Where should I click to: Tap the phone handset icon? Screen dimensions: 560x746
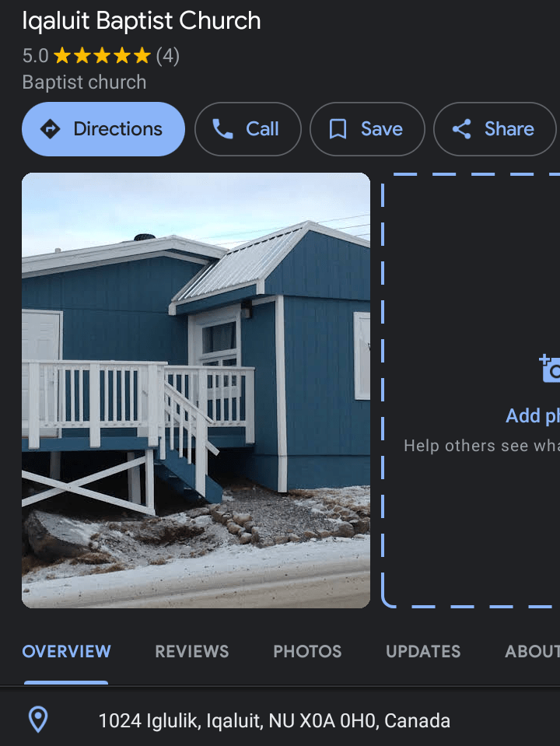(222, 129)
